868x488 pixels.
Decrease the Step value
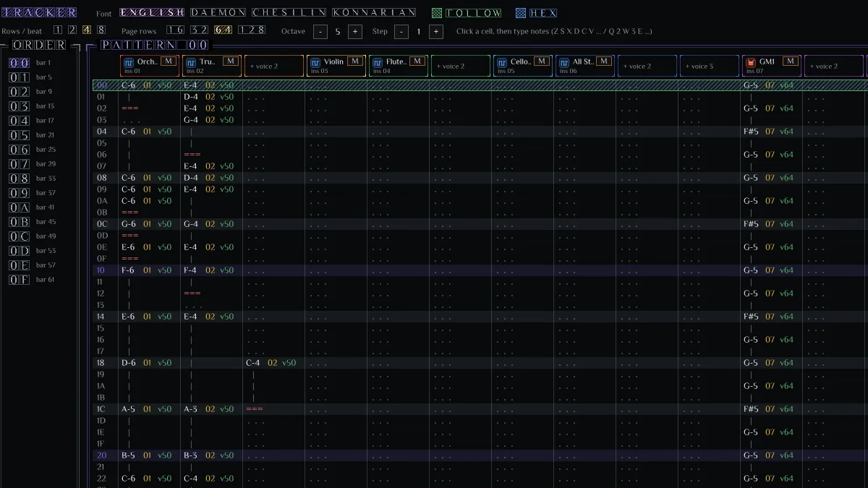(401, 32)
